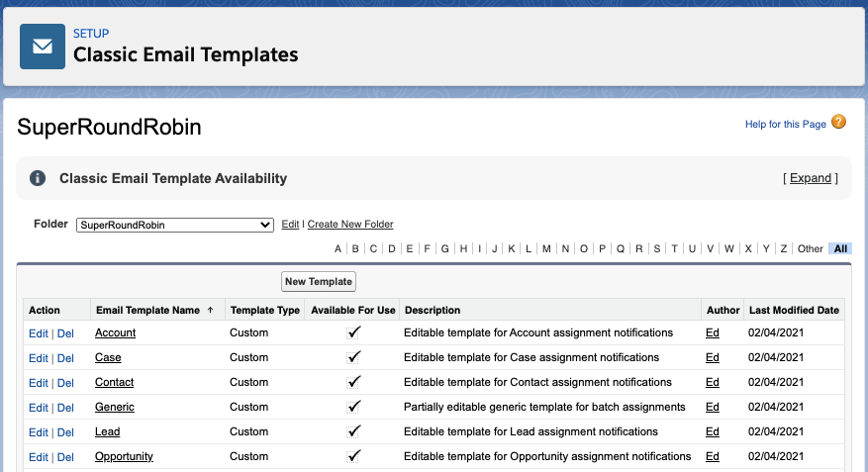The height and width of the screenshot is (472, 868).
Task: Open the Lead email template
Action: point(108,431)
